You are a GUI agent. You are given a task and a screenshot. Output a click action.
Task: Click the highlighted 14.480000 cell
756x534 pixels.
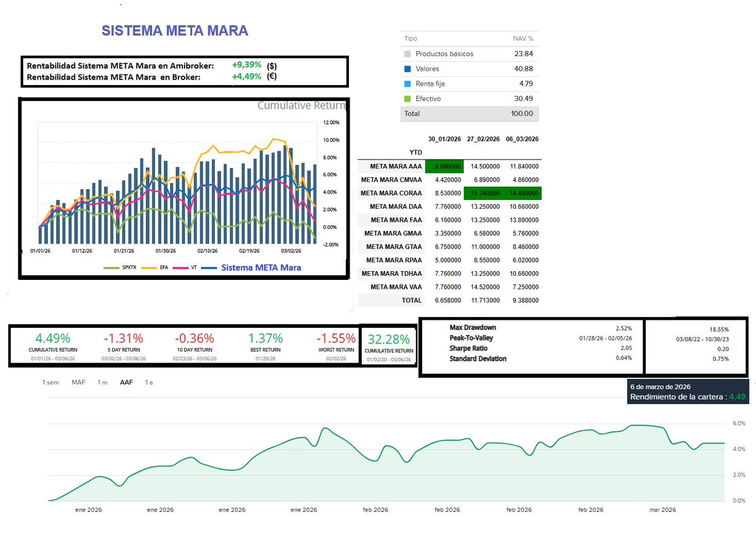(522, 193)
